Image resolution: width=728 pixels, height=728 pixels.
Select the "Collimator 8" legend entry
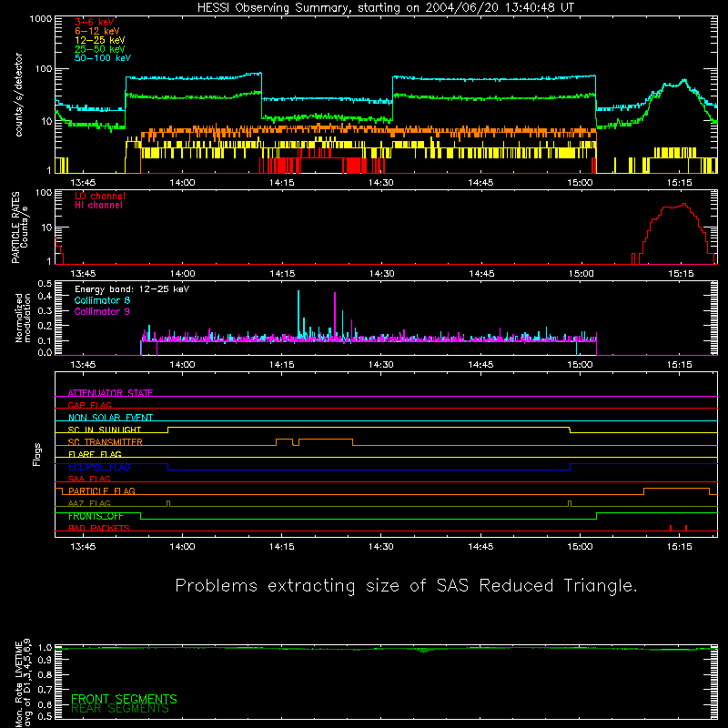point(102,300)
